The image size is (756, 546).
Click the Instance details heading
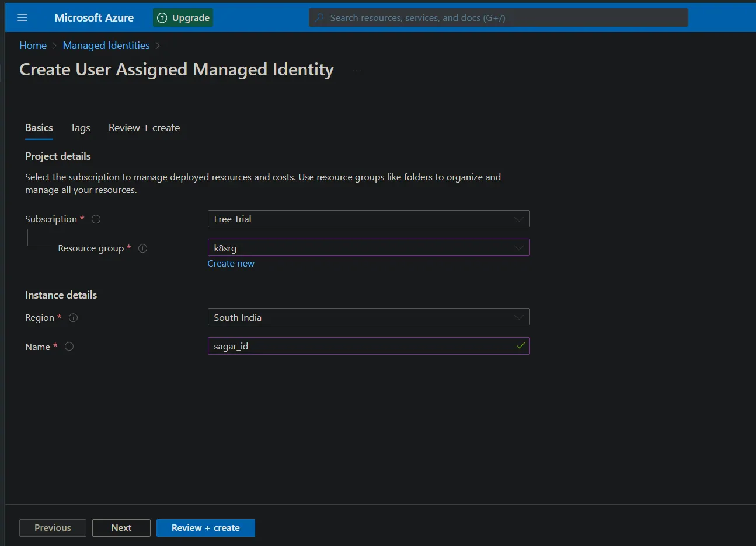click(x=61, y=295)
